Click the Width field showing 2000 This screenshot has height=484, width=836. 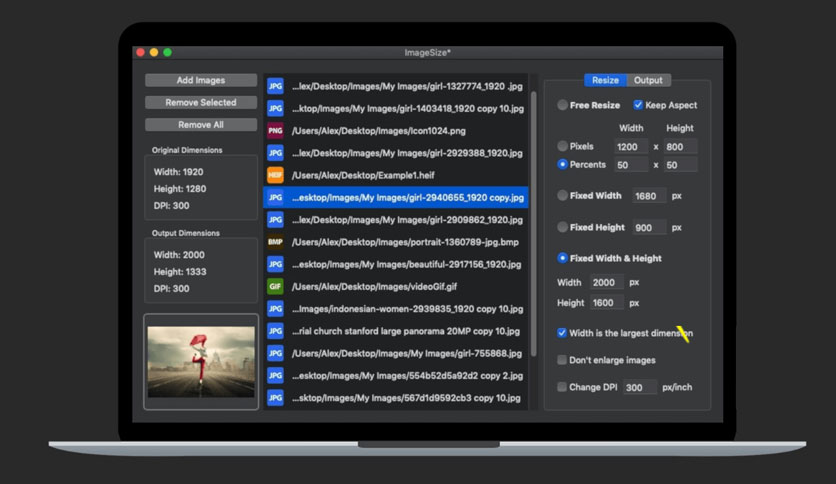pos(606,283)
